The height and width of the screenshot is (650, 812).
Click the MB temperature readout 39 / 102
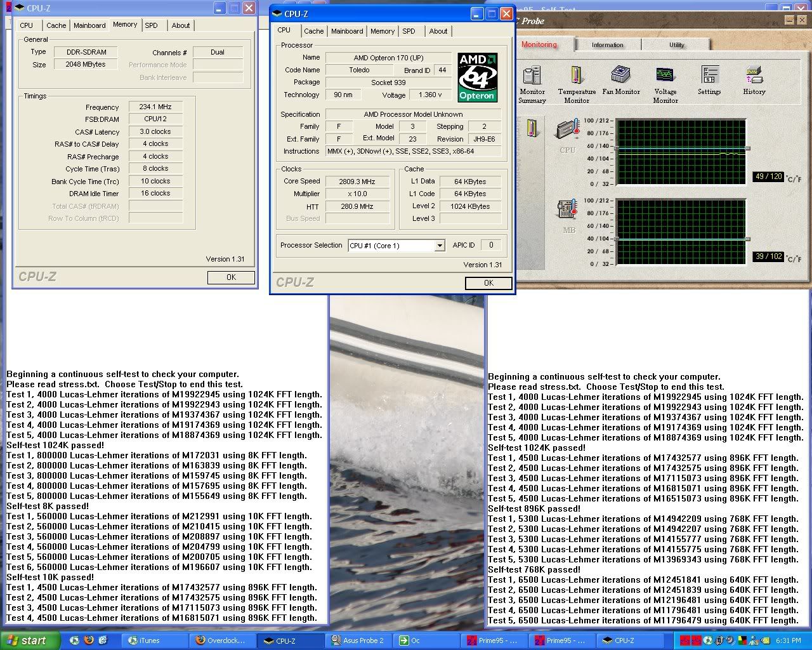(x=768, y=256)
